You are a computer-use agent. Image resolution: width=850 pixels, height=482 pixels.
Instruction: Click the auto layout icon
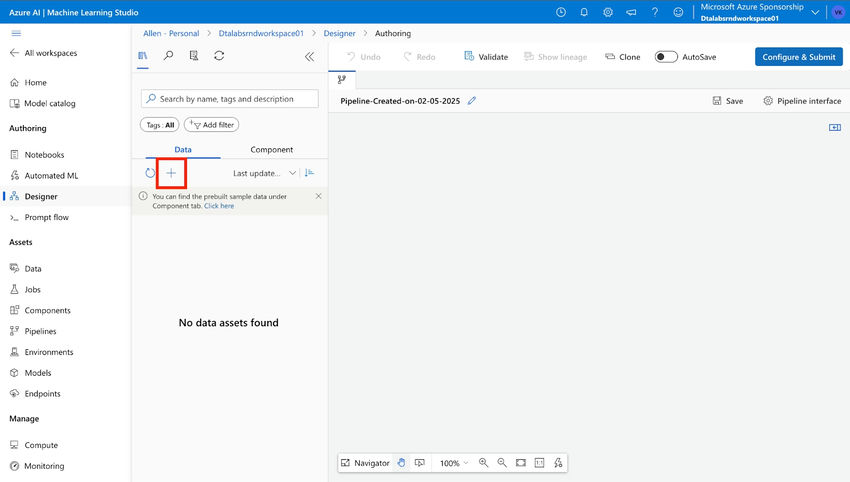pos(558,462)
